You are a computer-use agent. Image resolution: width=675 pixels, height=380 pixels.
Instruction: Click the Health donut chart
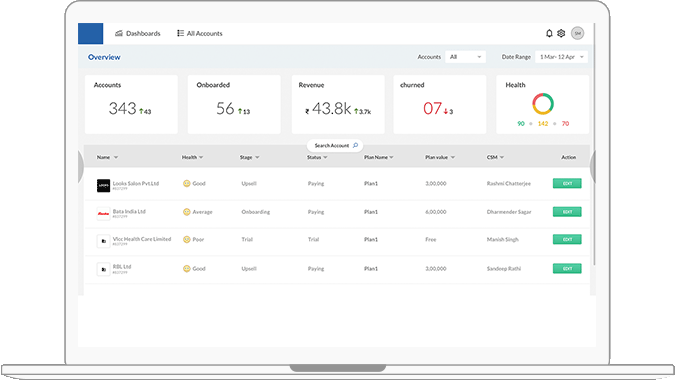(543, 104)
